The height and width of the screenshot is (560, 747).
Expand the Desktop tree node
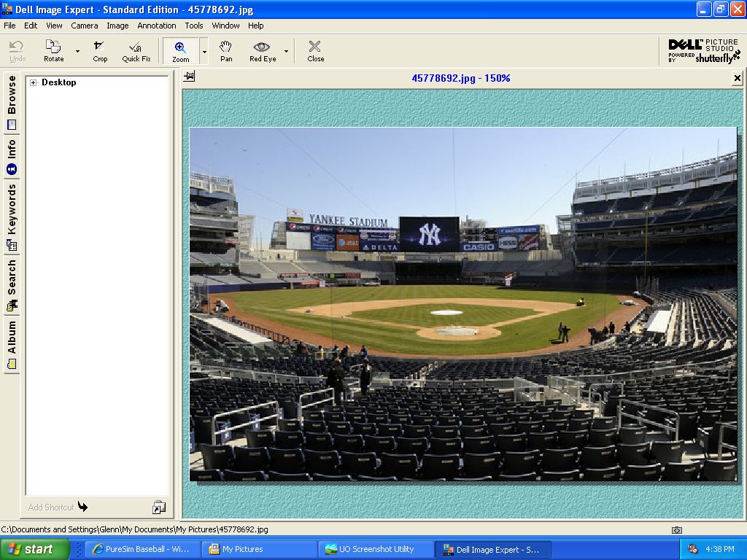tap(33, 82)
